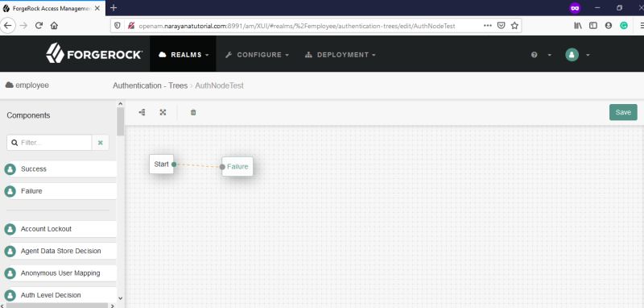Close the ForgeRock browser tab

coord(97,8)
